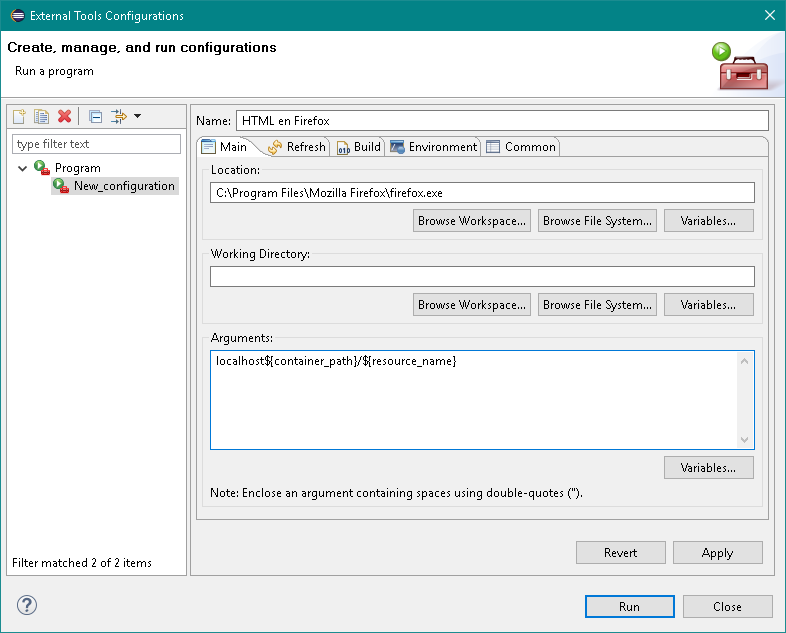Click the Eclipse icon in title bar
The height and width of the screenshot is (633, 786).
(x=18, y=16)
